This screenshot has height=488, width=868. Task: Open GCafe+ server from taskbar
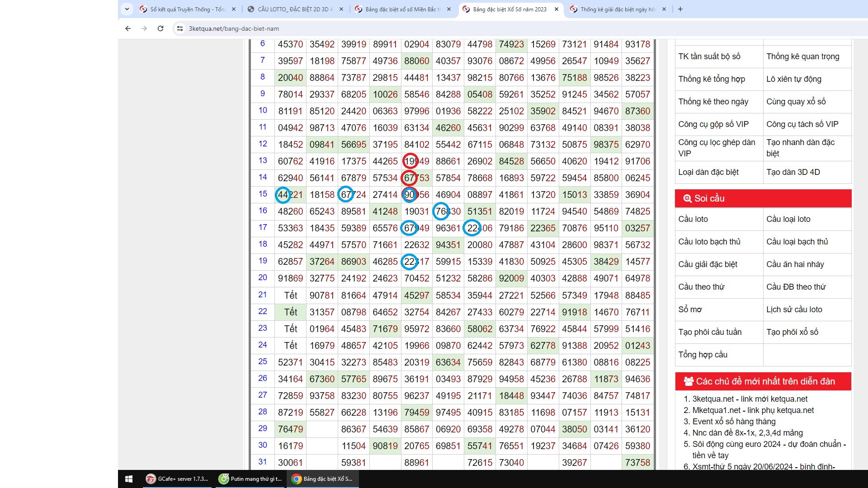pyautogui.click(x=177, y=479)
